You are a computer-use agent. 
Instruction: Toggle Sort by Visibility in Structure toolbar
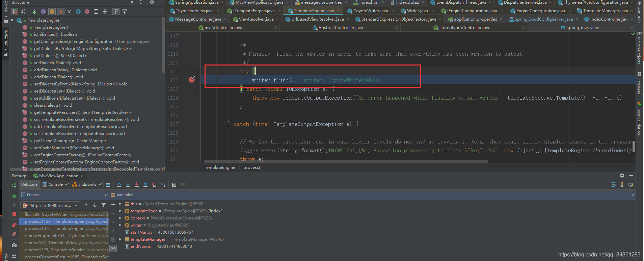(x=15, y=11)
